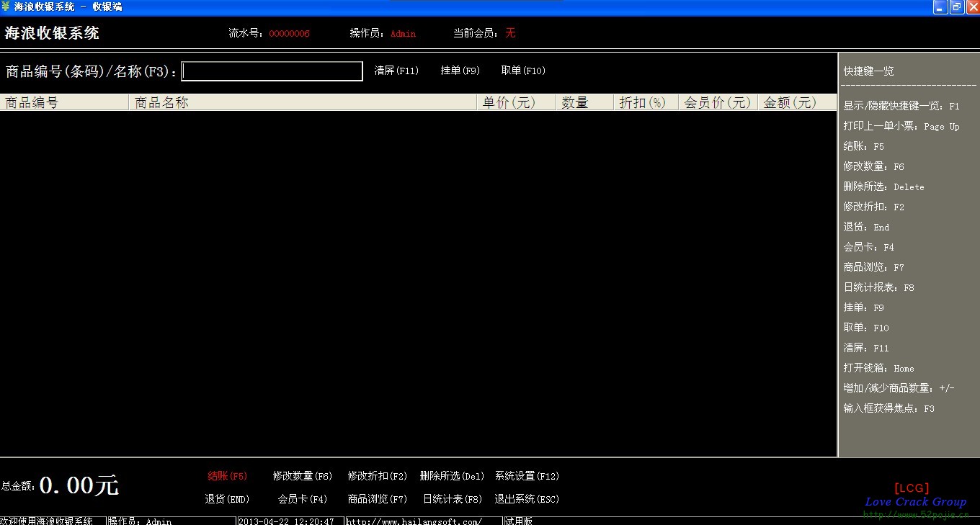Click the 数量 column header
The height and width of the screenshot is (525, 980).
tap(585, 102)
